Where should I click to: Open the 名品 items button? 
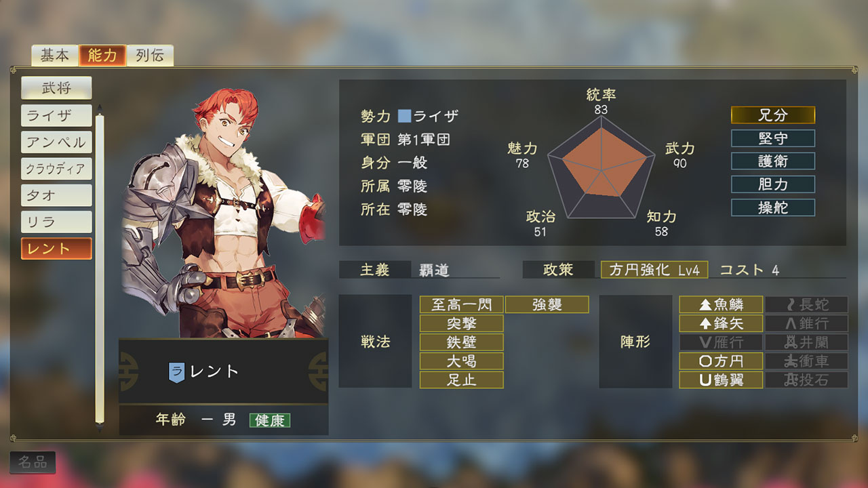(x=33, y=462)
